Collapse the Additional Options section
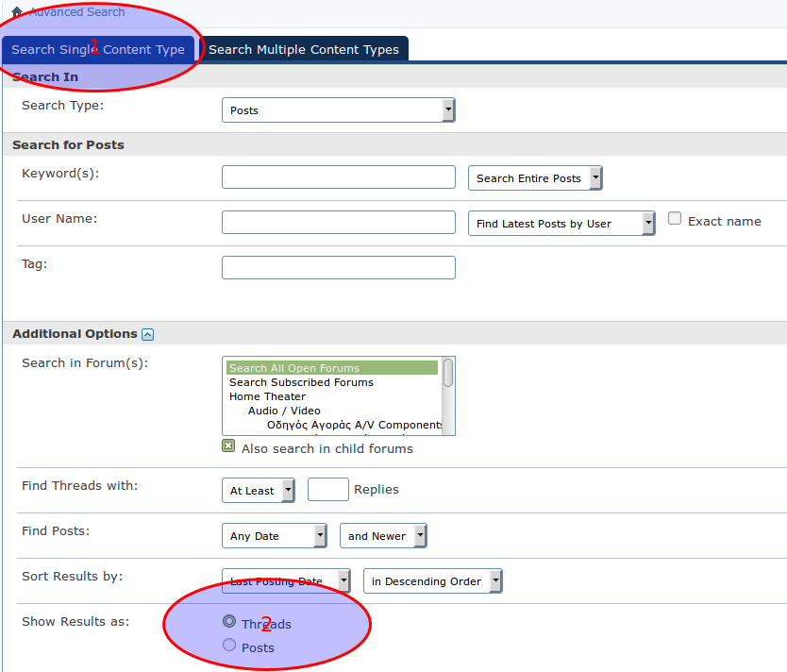 (x=148, y=334)
